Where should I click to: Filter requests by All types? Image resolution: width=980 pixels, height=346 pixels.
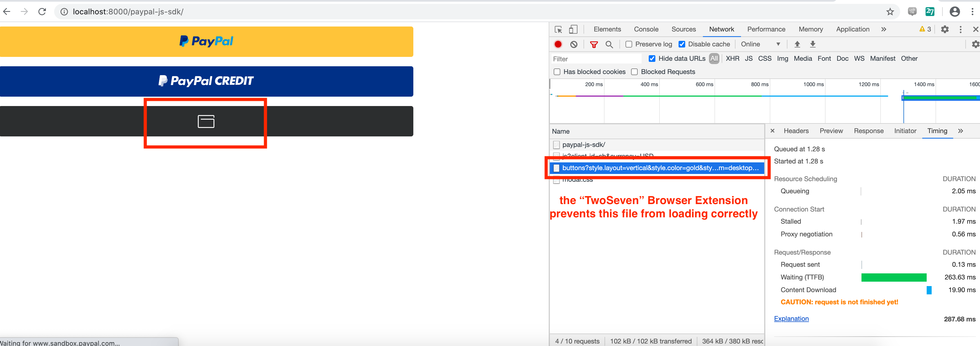coord(714,59)
